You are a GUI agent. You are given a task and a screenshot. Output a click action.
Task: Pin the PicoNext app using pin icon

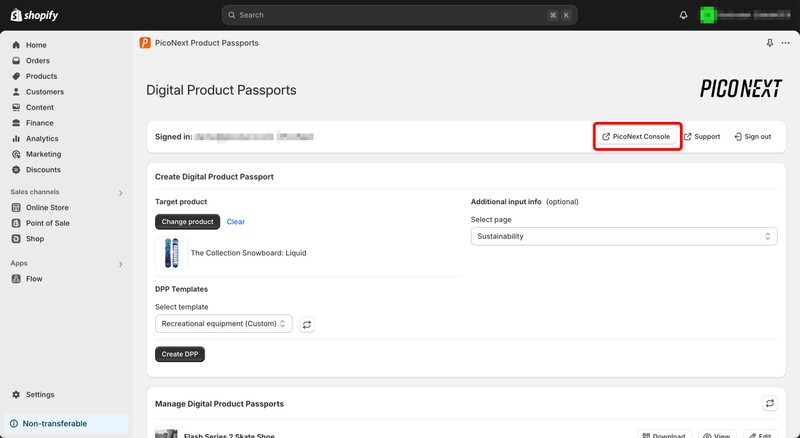click(x=769, y=43)
